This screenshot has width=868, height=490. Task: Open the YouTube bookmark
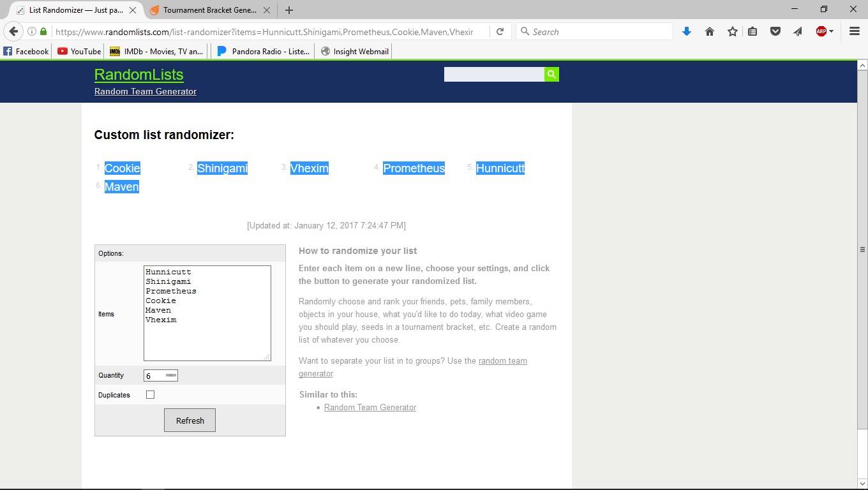pyautogui.click(x=79, y=51)
